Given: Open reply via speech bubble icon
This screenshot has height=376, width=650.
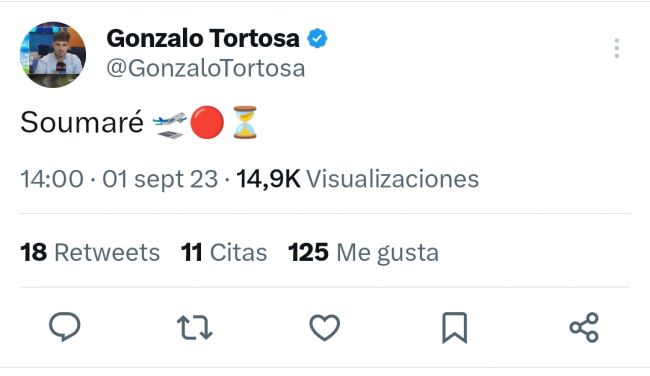Looking at the screenshot, I should pos(65,327).
